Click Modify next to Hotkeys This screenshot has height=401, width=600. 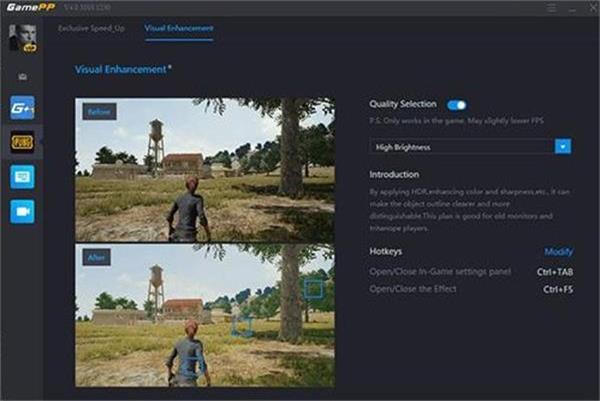tap(559, 251)
